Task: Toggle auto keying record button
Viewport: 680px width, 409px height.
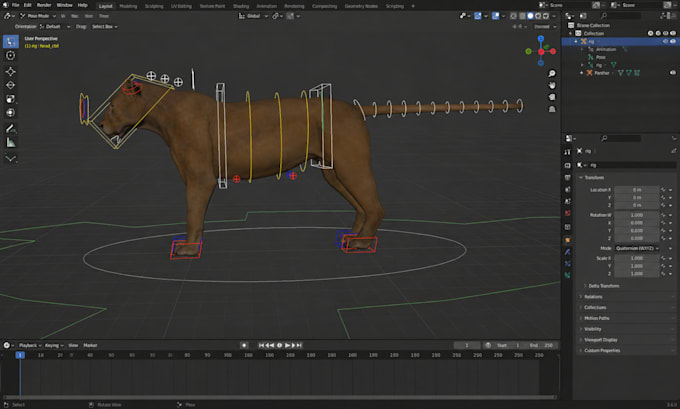Action: point(244,345)
